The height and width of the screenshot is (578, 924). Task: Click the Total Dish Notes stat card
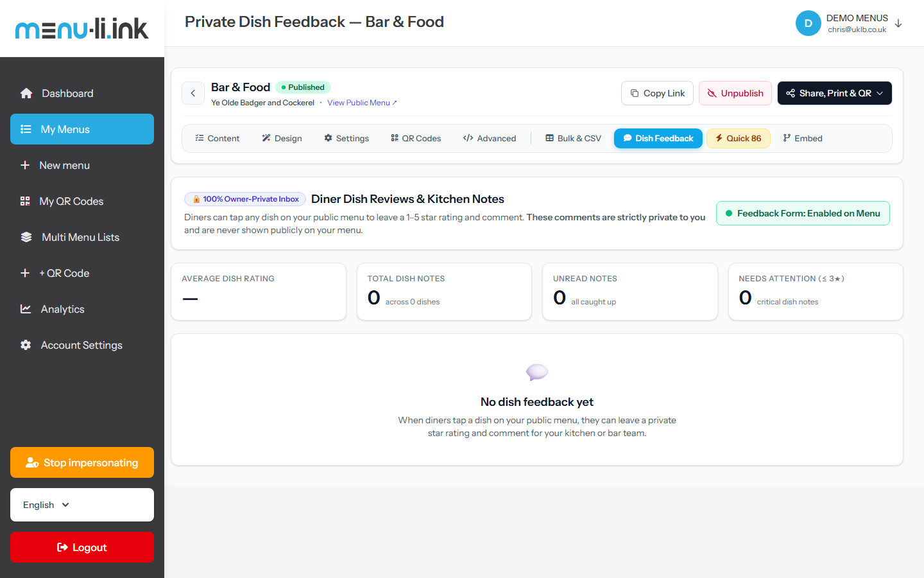[444, 292]
